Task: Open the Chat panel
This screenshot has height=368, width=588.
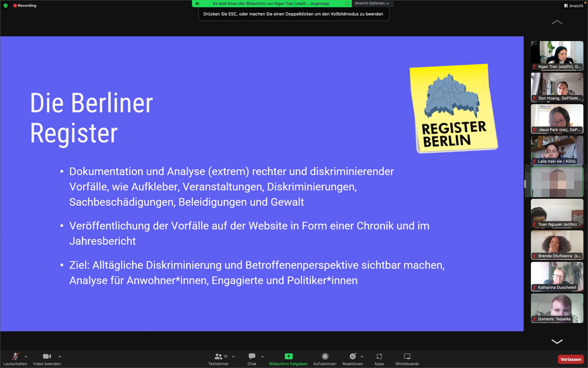Action: (x=252, y=359)
